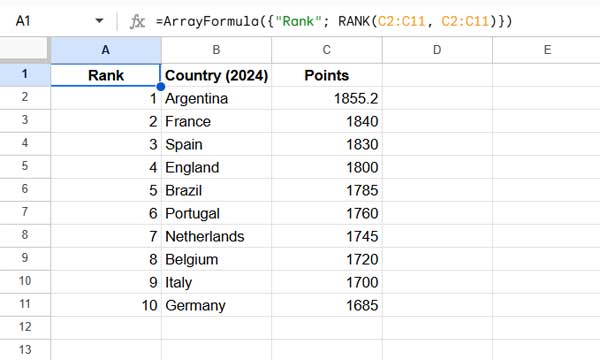Select row 6 header

pos(25,189)
